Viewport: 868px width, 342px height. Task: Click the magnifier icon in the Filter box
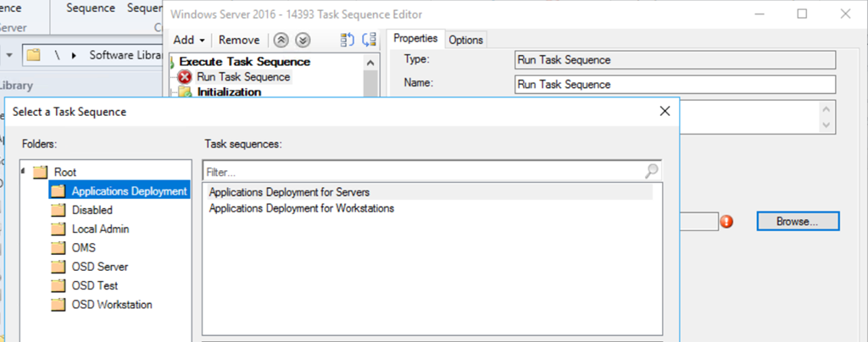point(651,171)
